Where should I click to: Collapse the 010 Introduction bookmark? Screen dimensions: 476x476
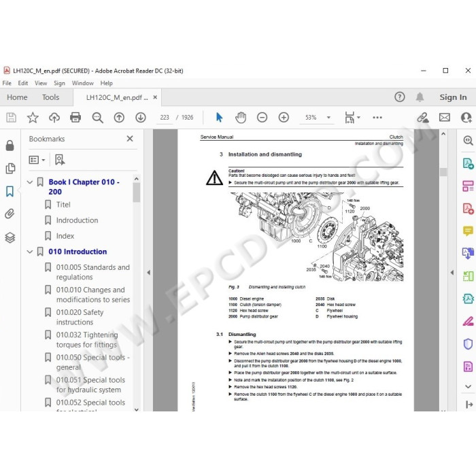(x=30, y=252)
